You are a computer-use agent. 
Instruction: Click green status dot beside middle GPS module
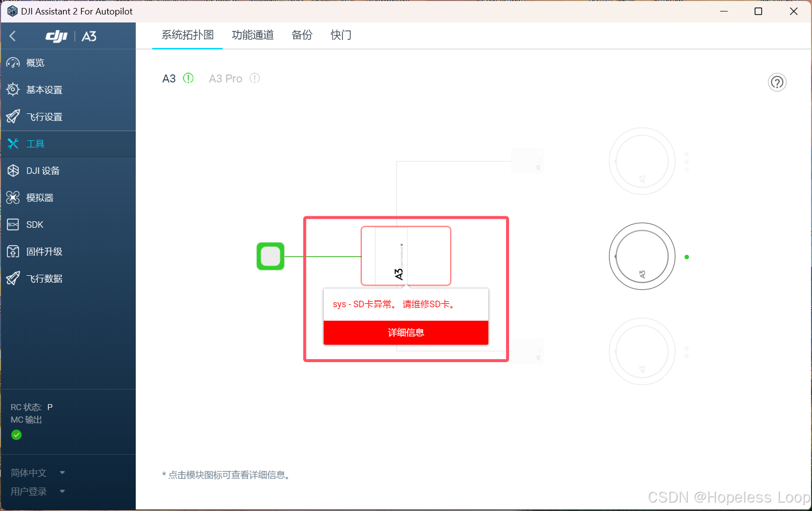687,257
